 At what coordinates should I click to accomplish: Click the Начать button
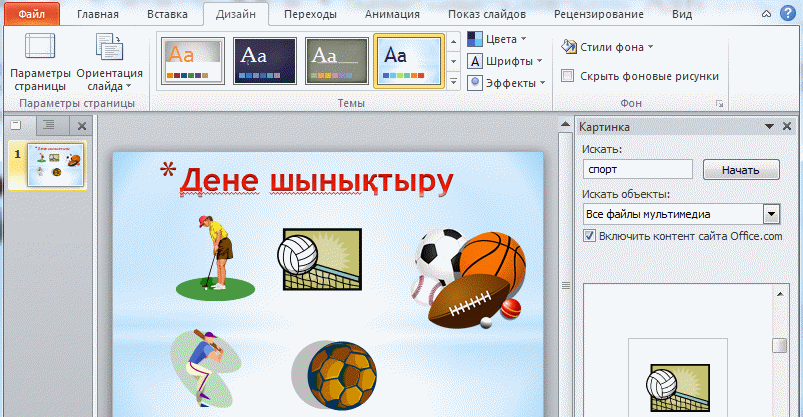[741, 170]
